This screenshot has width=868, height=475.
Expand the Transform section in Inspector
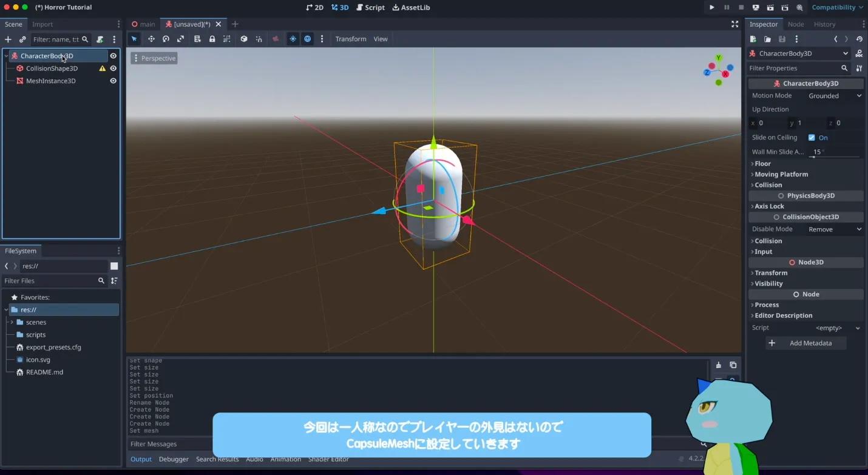click(x=770, y=273)
